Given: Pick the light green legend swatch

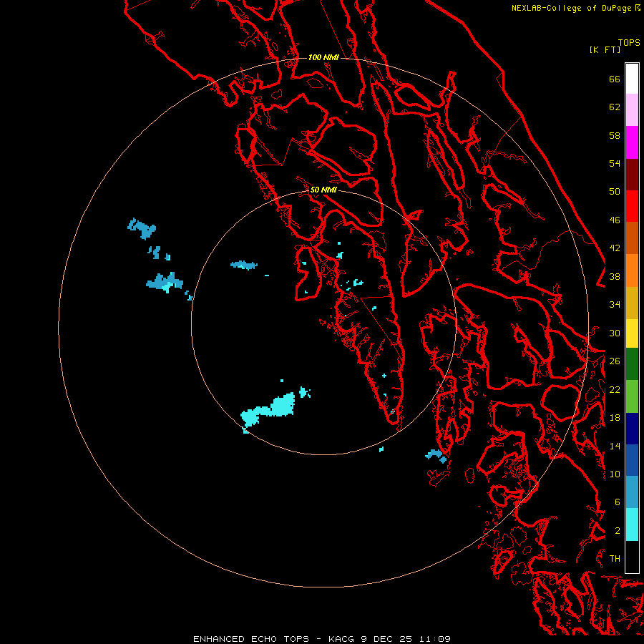Looking at the screenshot, I should pos(632,396).
